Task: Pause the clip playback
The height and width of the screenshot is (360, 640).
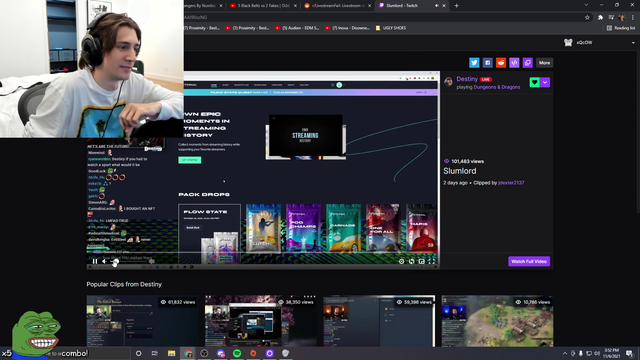Action: coord(95,261)
